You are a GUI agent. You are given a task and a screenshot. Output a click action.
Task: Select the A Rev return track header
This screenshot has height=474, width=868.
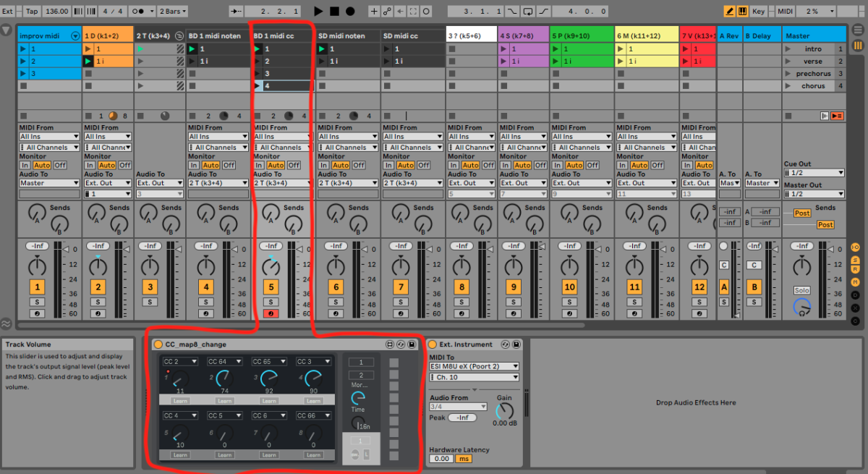tap(730, 35)
